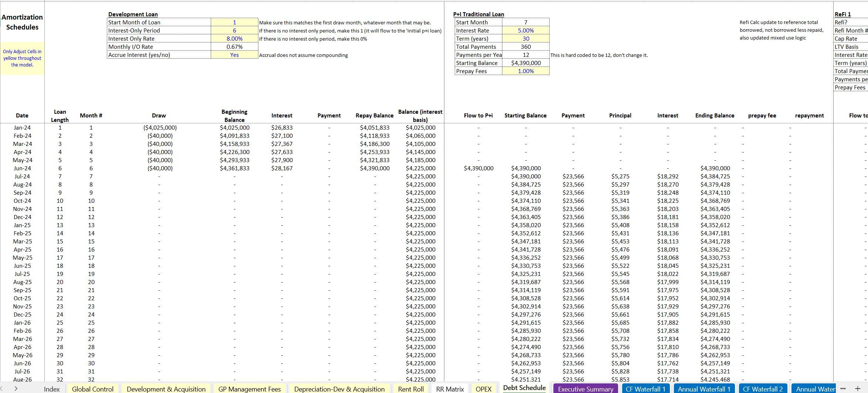Switch to OPEX sheet tab
The width and height of the screenshot is (868, 393).
(484, 389)
